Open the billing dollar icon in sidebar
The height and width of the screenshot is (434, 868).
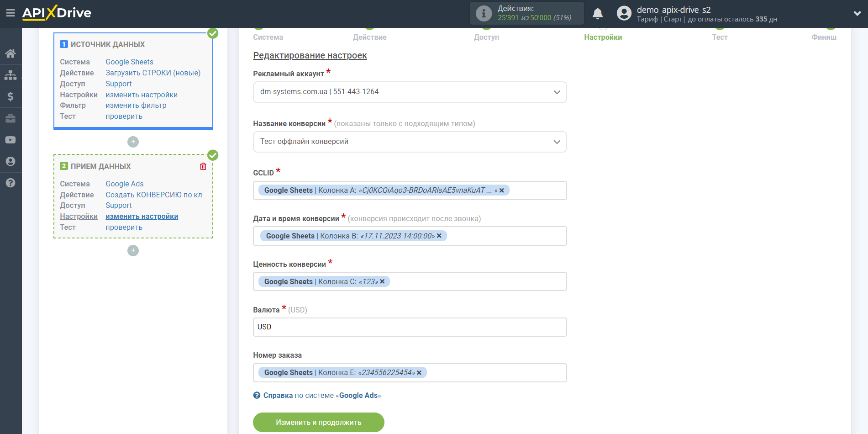(x=11, y=96)
